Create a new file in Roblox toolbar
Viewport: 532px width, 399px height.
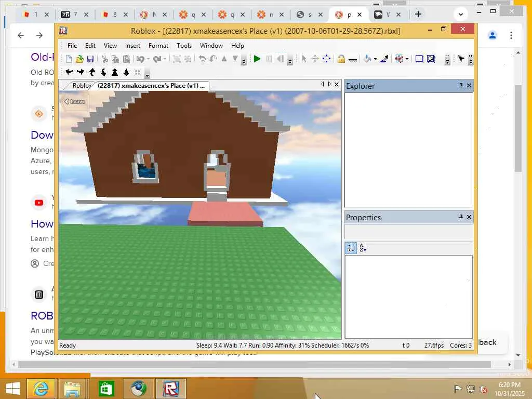pos(69,59)
